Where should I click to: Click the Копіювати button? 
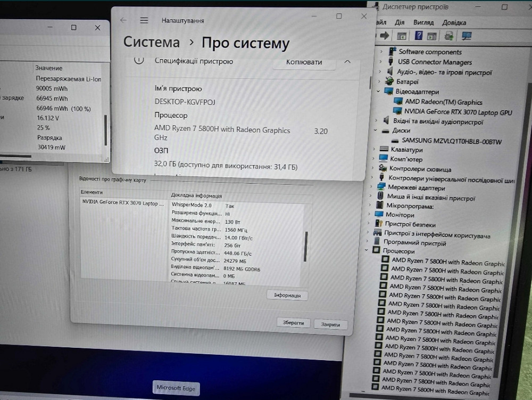[x=304, y=62]
